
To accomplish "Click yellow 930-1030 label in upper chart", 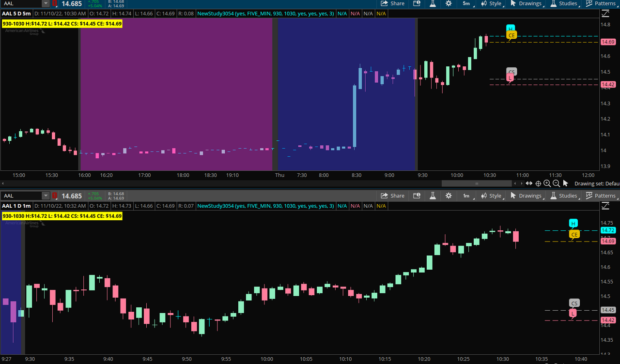I will coord(62,23).
